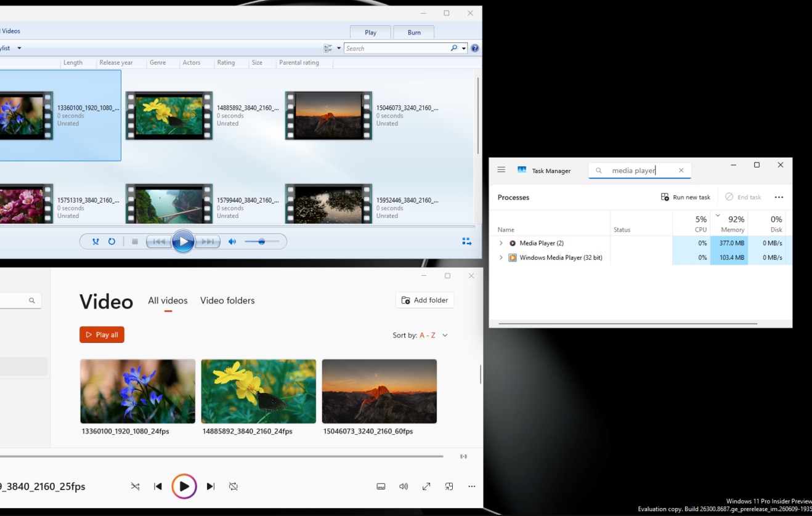This screenshot has height=516, width=812.
Task: Switch to Video folders tab
Action: 227,300
